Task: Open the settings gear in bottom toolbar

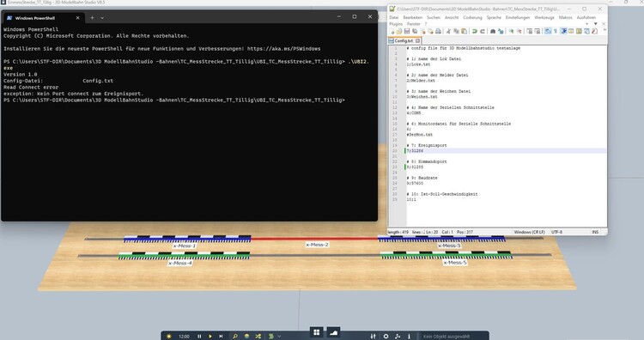Action: (386, 337)
